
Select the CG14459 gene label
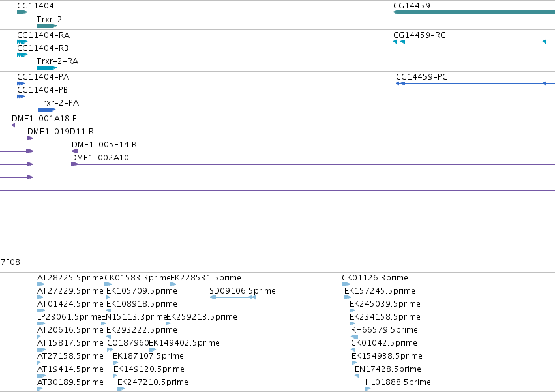(412, 6)
